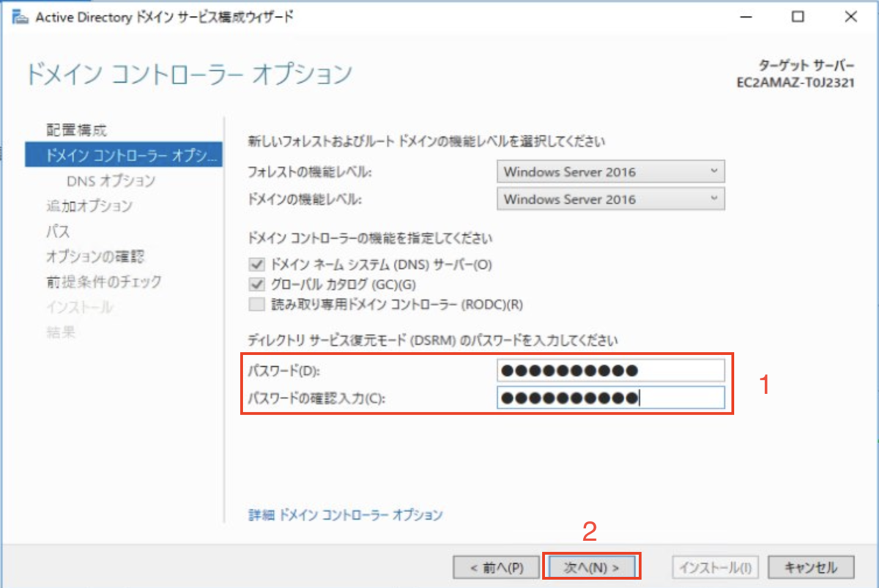879x588 pixels.
Task: Go to パス step in sidebar
Action: (58, 231)
